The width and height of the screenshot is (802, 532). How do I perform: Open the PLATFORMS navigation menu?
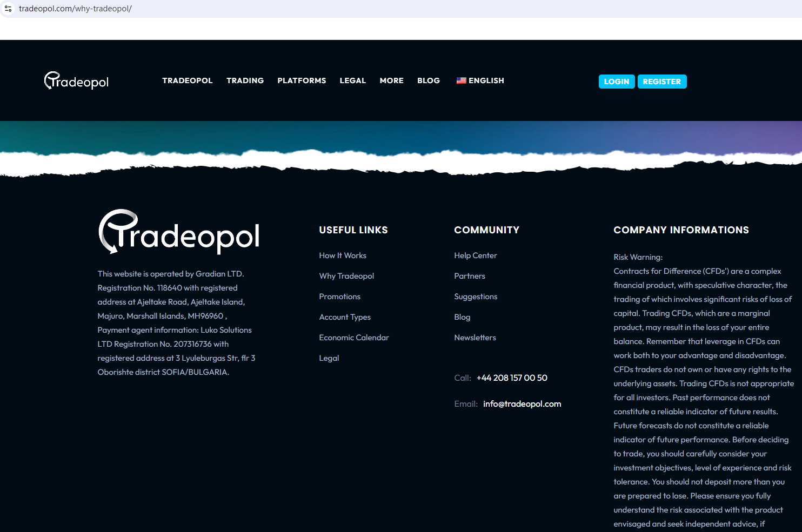[302, 80]
